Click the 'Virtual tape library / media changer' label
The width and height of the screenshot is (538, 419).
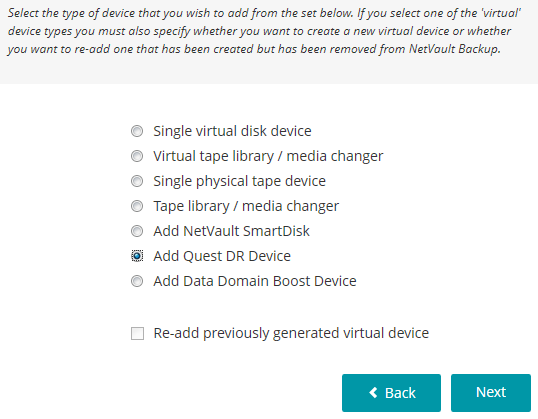click(x=268, y=156)
